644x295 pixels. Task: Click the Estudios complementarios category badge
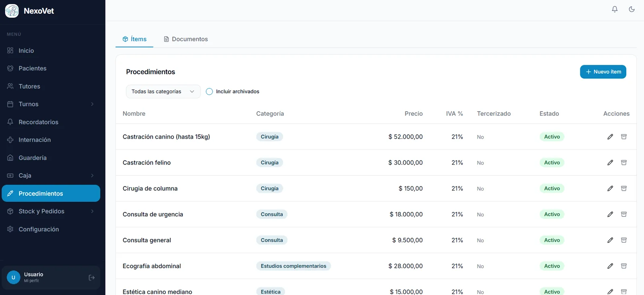coord(293,266)
